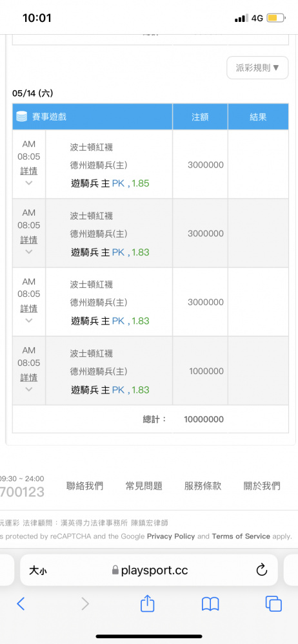Expand chevron in the 1000000 bet row
The height and width of the screenshot is (644, 298).
coord(29,389)
